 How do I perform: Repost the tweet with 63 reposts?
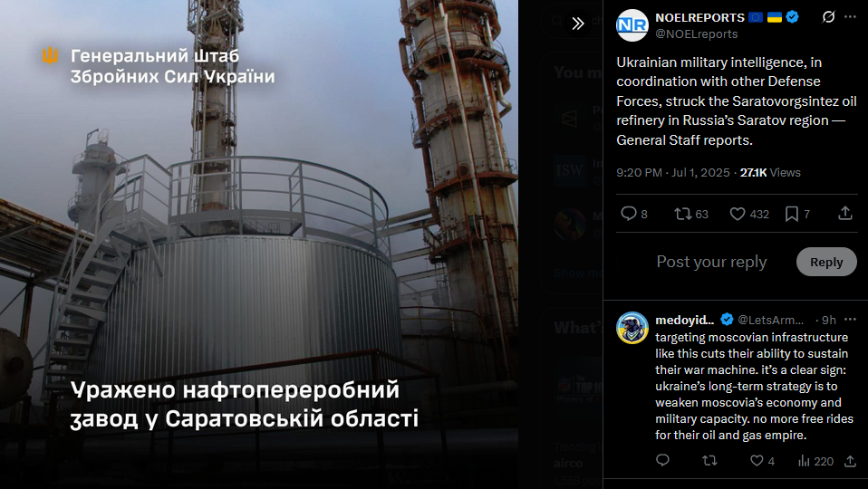pos(690,214)
